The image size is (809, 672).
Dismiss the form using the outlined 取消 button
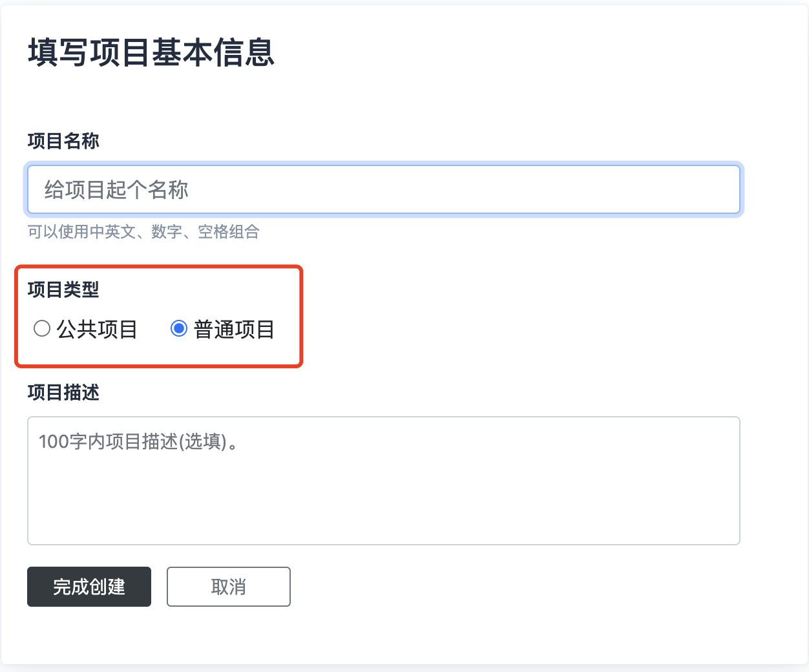click(x=228, y=587)
